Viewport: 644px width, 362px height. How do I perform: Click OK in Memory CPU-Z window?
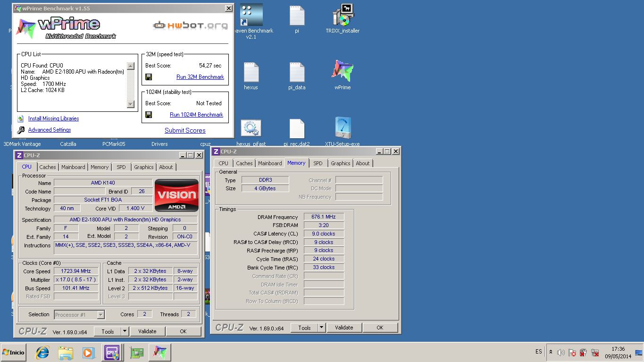380,328
